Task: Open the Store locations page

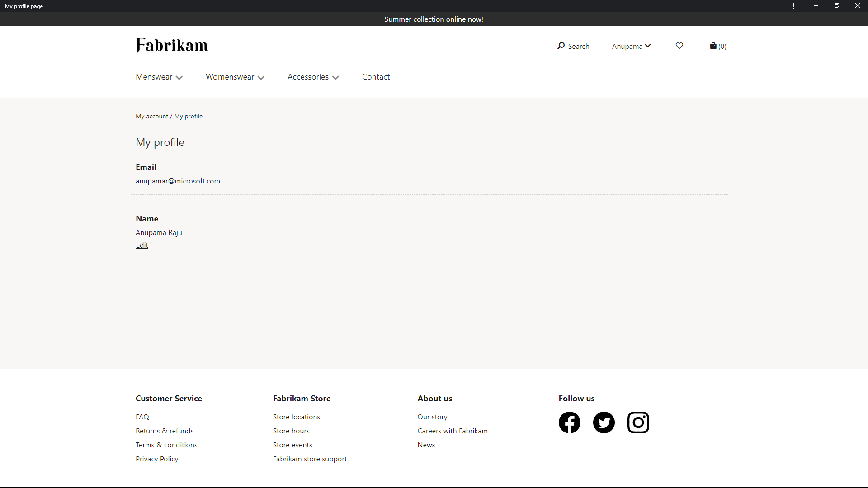Action: click(296, 417)
